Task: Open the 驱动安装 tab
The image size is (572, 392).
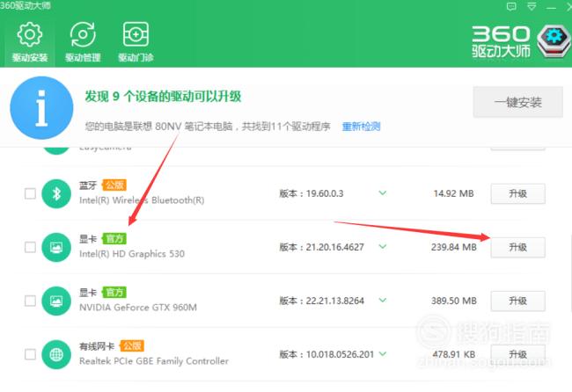Action: point(30,41)
